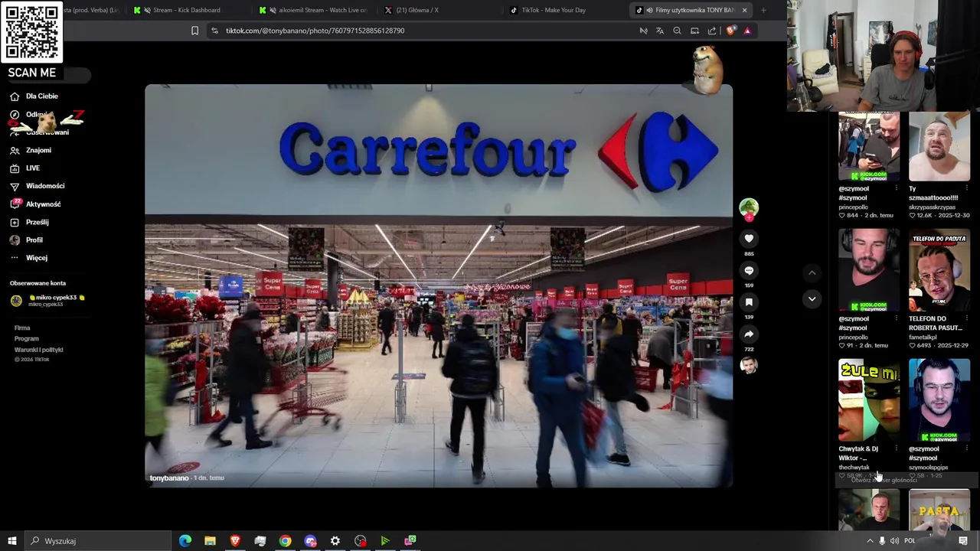Launch Microsoft Edge from the taskbar
This screenshot has width=980, height=551.
pyautogui.click(x=185, y=541)
